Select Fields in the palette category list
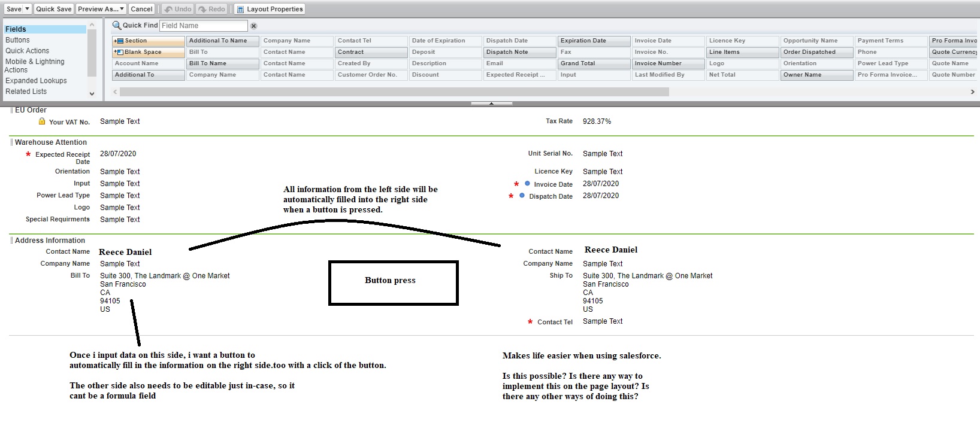 pos(45,29)
